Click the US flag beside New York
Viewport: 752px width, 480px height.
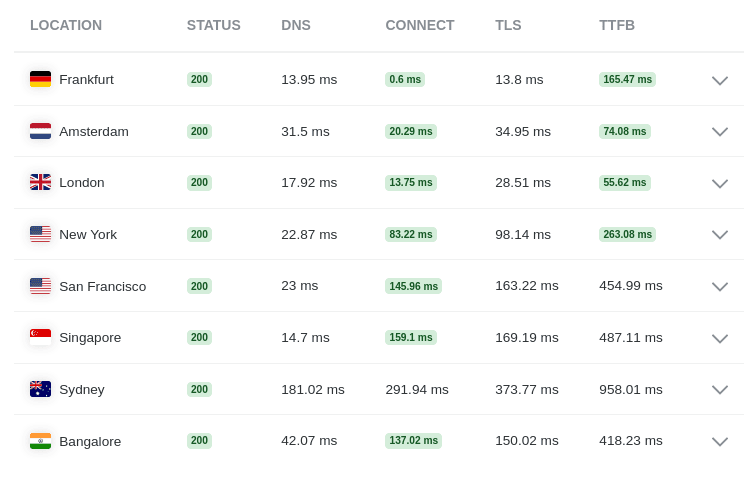40,234
